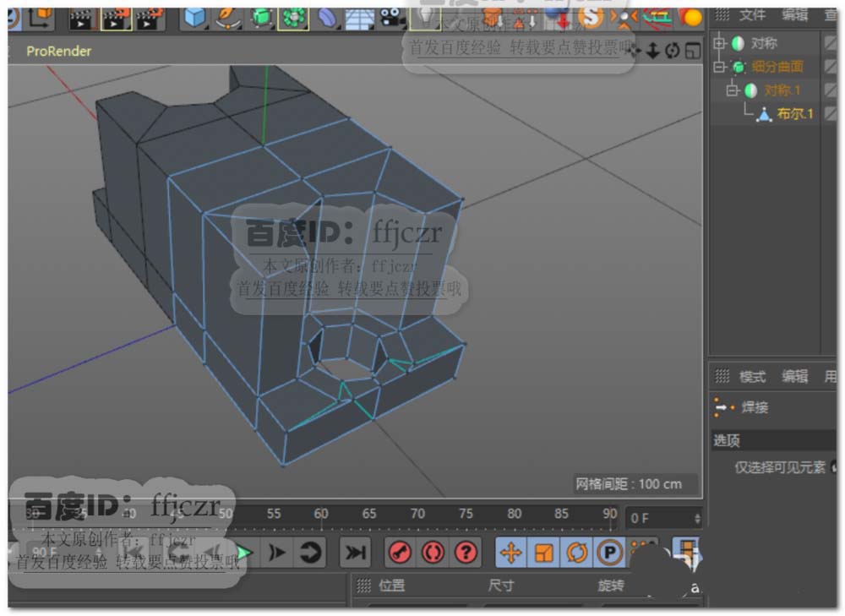Screen dimensions: 845x616
Task: Open Keyframe Selection question-mark icon
Action: [466, 553]
